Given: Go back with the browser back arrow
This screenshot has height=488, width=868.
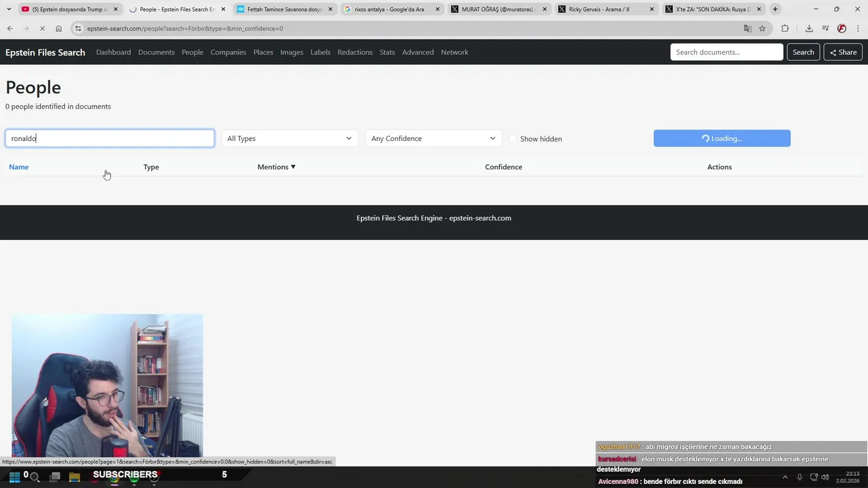Looking at the screenshot, I should point(9,28).
